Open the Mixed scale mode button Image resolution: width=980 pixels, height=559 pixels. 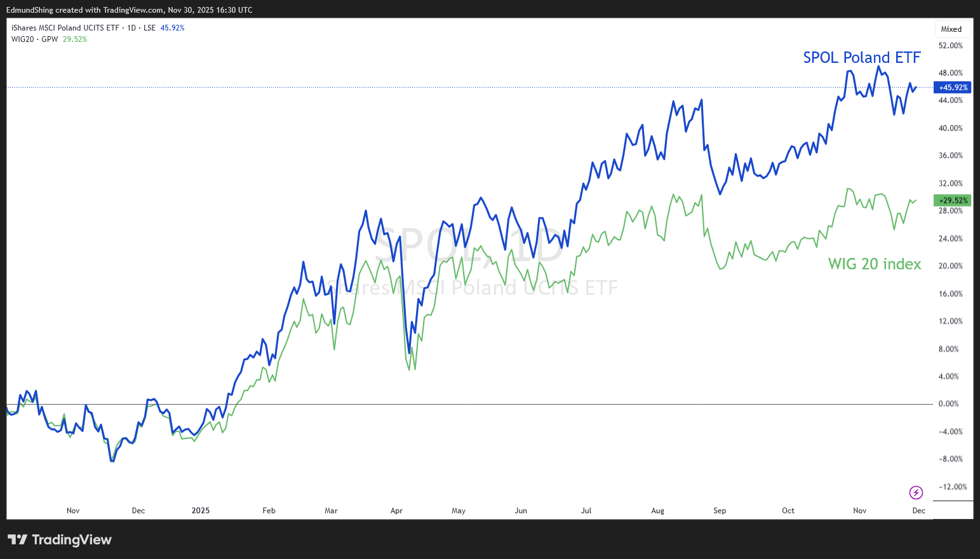(x=951, y=29)
